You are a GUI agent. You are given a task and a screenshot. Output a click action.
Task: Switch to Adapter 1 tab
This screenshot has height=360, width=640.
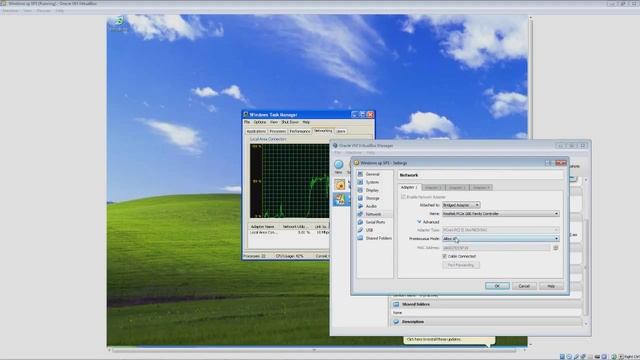point(409,187)
